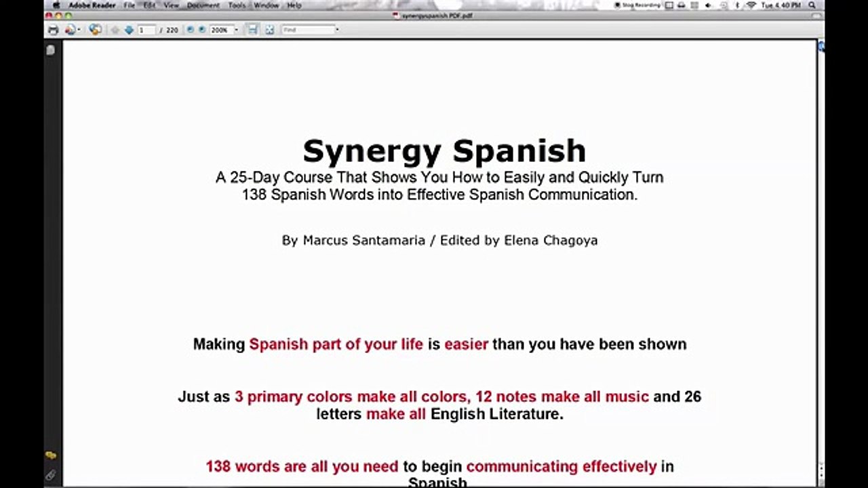
Task: Open the Document menu
Action: click(203, 5)
